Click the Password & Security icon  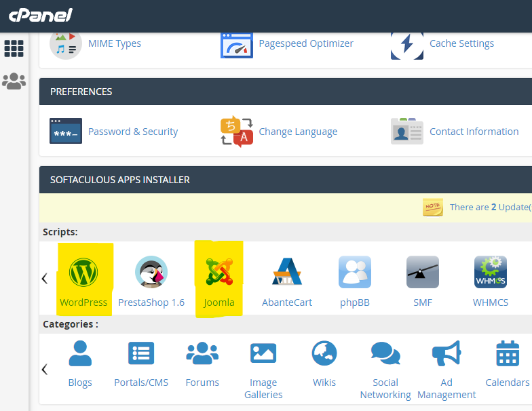[66, 131]
